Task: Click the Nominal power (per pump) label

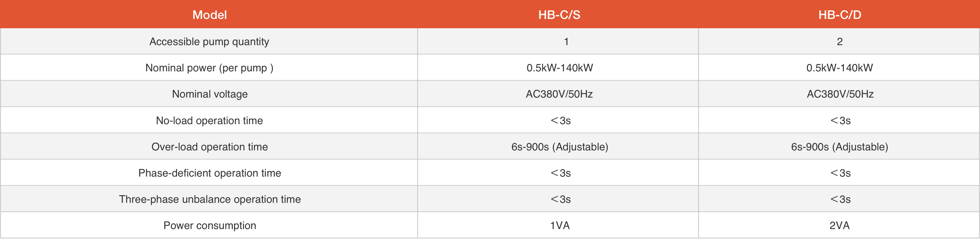Action: 209,68
